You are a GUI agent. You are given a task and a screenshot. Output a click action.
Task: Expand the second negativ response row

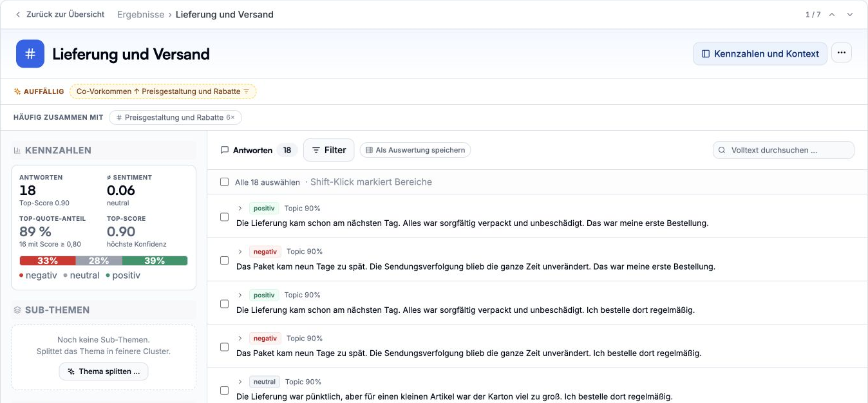pos(240,338)
